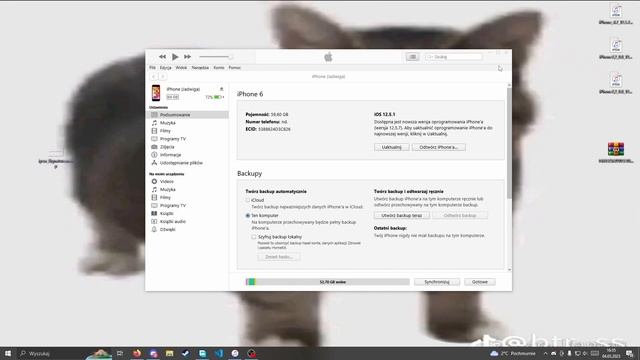
Task: Go forward with the right navigation arrow
Action: [162, 76]
